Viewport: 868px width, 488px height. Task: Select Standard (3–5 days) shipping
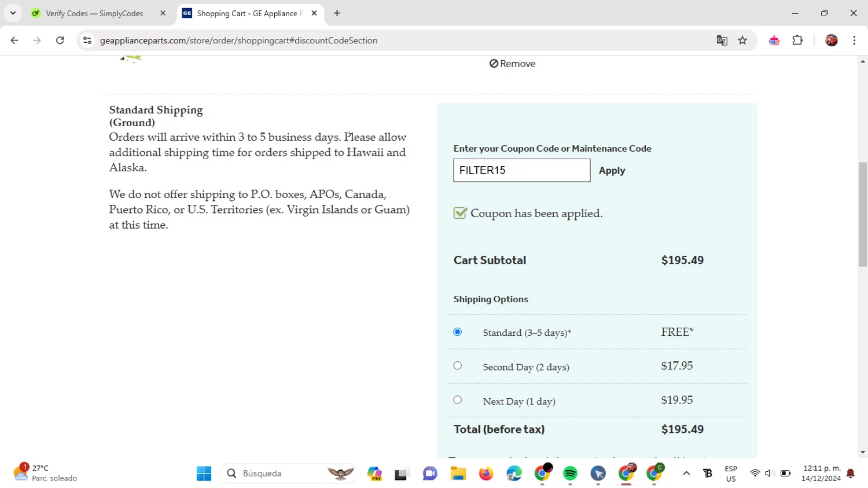458,332
